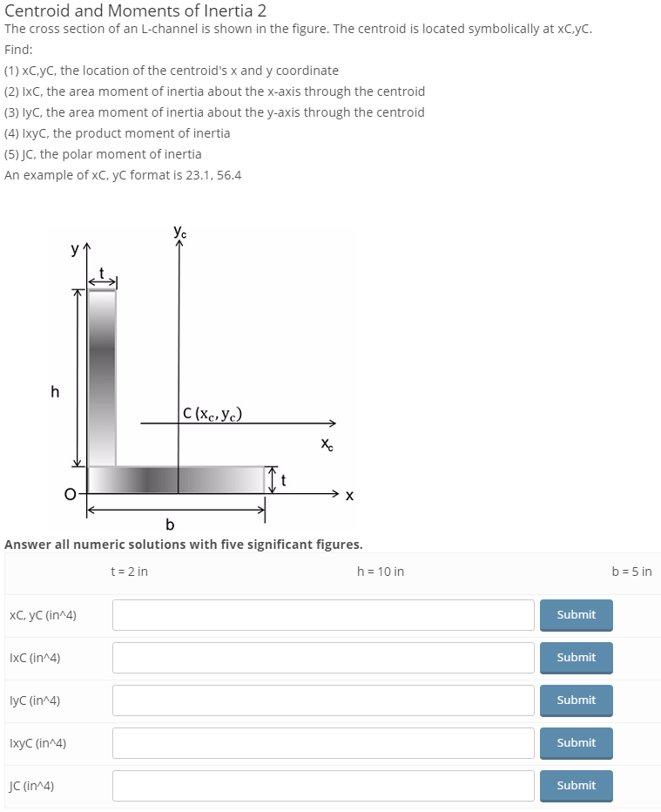This screenshot has width=661, height=812.
Task: Select the IyC (in^4) input field
Action: 322,700
